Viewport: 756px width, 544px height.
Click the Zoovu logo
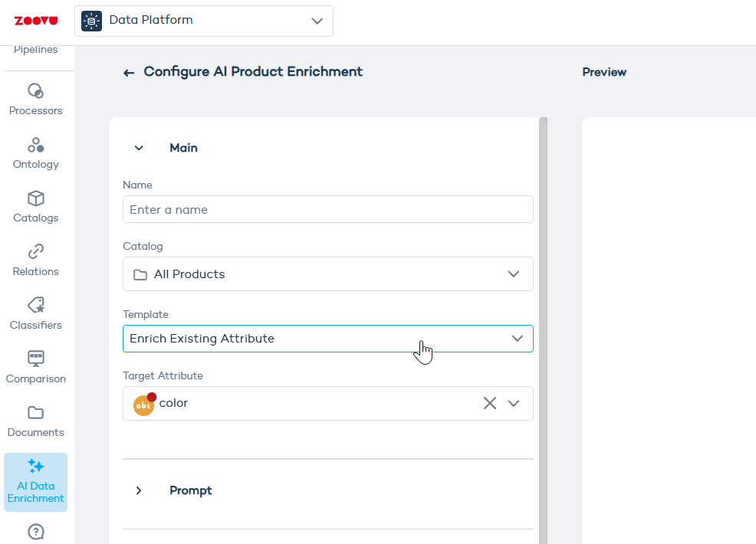point(36,21)
